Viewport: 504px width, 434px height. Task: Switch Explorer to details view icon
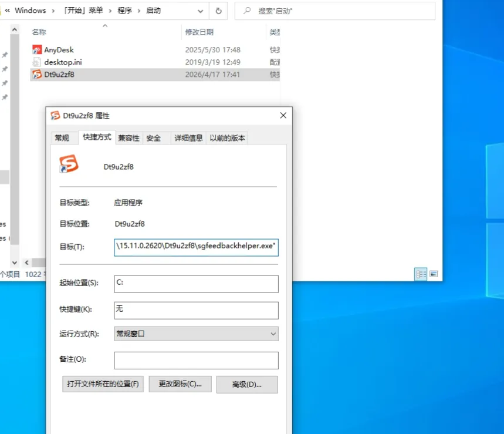[421, 274]
